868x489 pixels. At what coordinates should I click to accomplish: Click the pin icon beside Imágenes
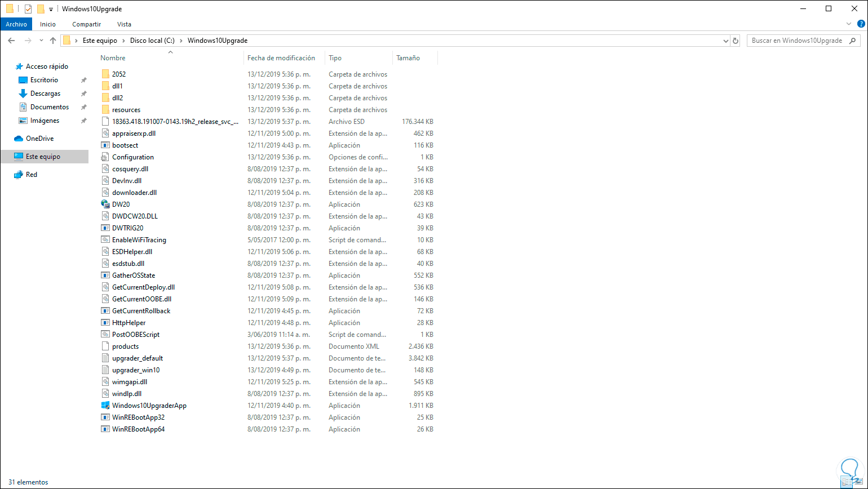(83, 121)
